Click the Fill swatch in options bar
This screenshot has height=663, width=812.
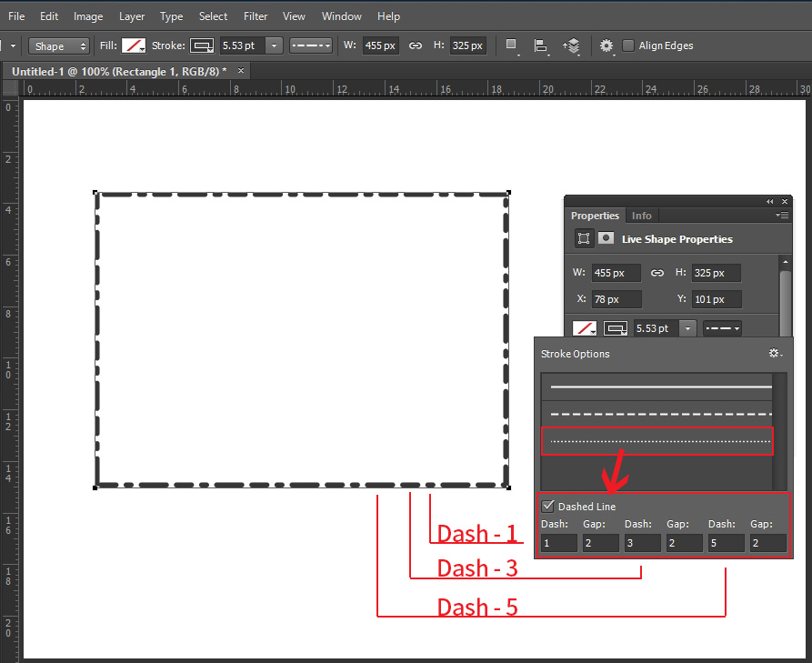click(x=134, y=45)
